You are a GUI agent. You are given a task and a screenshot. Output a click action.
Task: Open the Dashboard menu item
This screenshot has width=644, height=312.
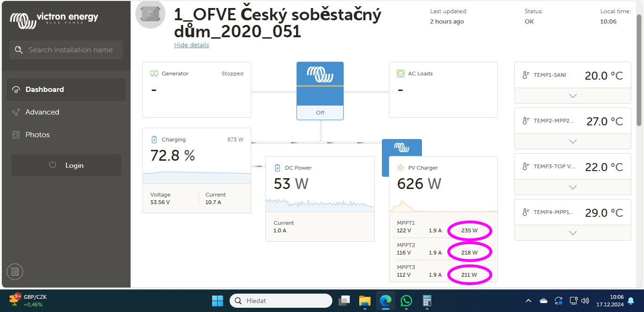66,90
